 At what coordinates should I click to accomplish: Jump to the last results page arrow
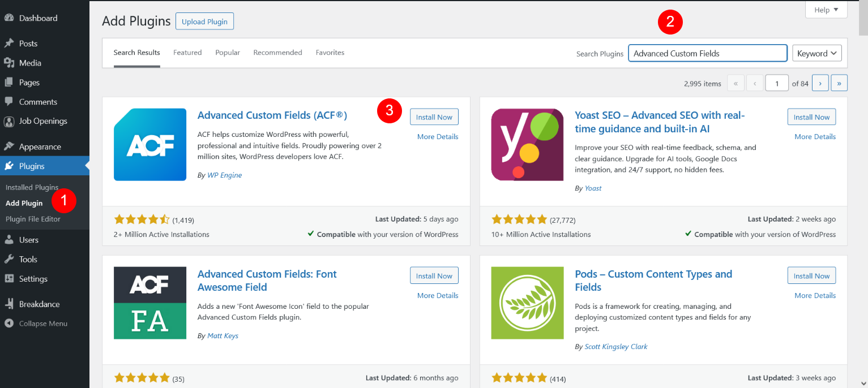point(839,83)
